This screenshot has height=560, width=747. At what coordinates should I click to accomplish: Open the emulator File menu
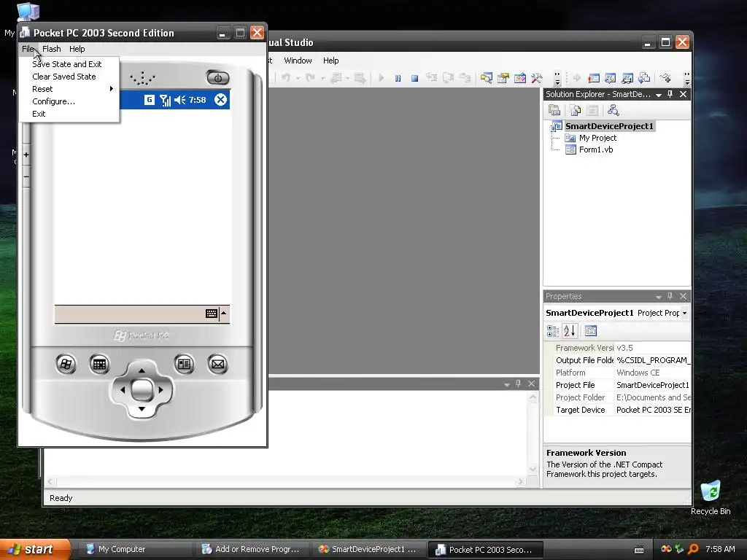28,49
